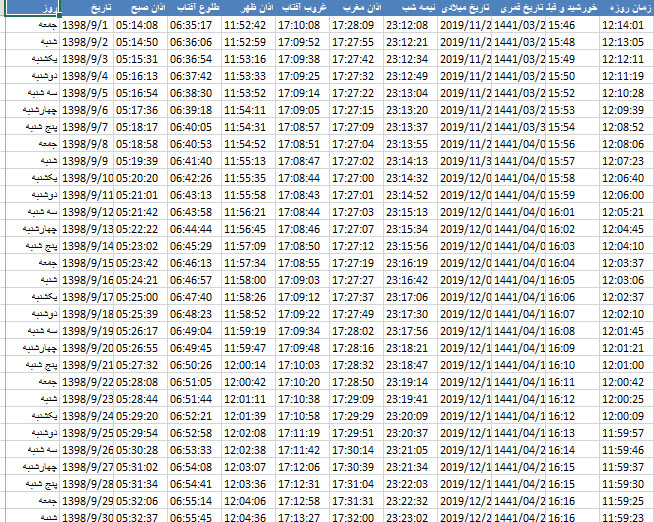Click دوشنبه in the 1398/9/25 row
Image resolution: width=654 pixels, height=522 pixels.
(33, 433)
